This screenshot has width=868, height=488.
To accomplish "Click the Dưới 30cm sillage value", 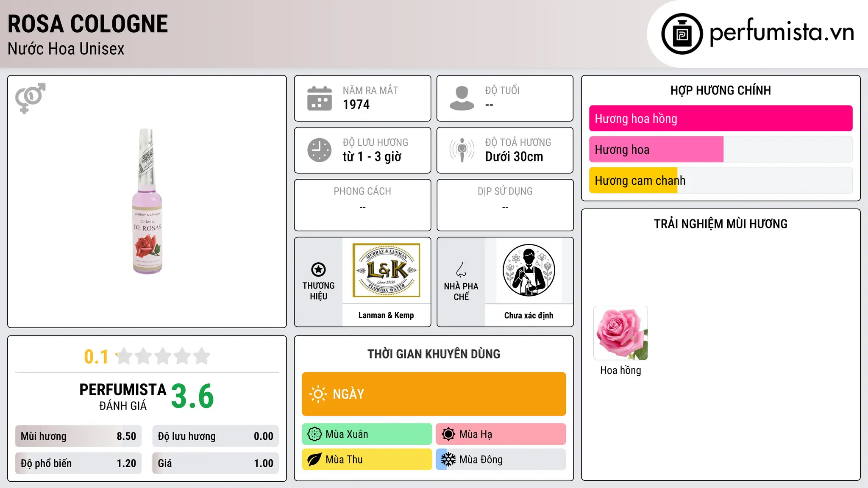I will point(514,157).
